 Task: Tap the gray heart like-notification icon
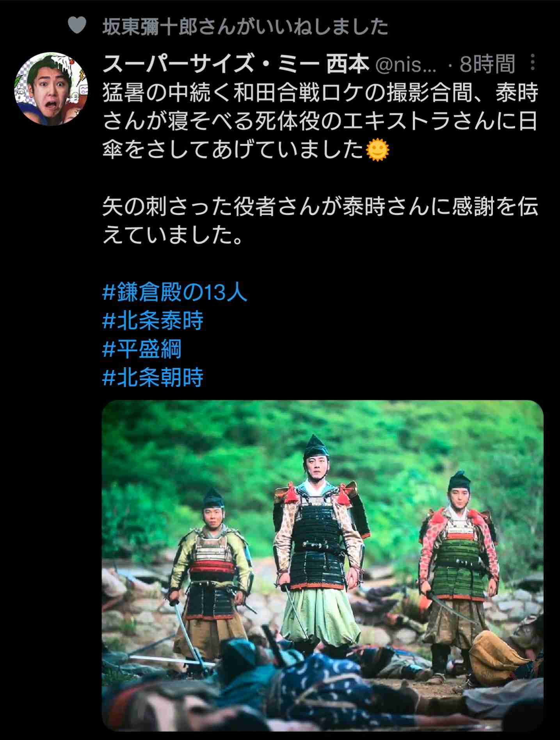click(x=77, y=26)
